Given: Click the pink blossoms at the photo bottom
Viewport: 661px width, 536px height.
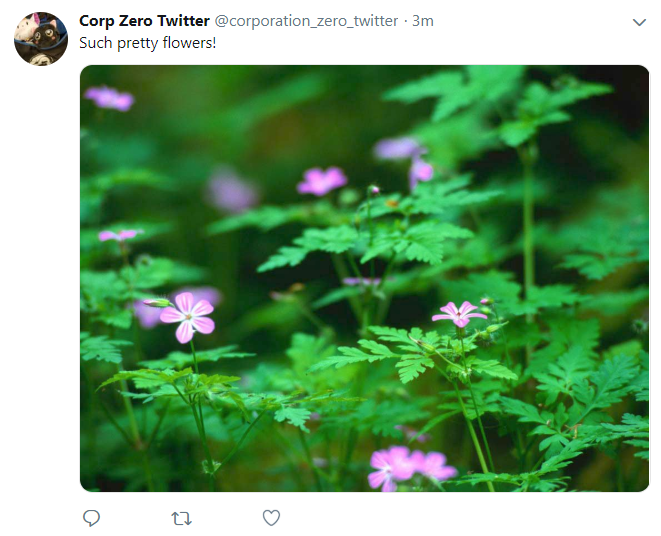Looking at the screenshot, I should coord(411,468).
